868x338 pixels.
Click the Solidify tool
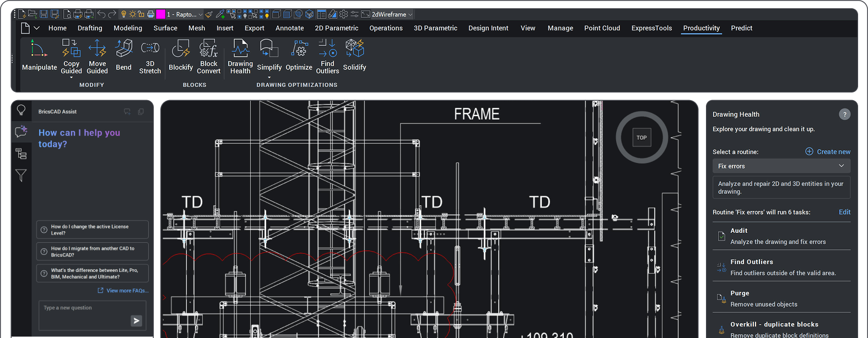point(354,56)
